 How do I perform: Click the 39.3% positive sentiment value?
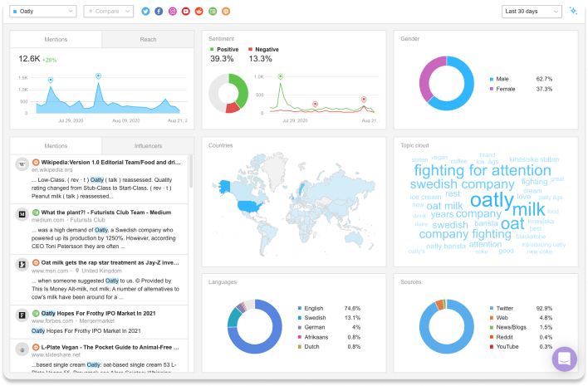coord(222,59)
